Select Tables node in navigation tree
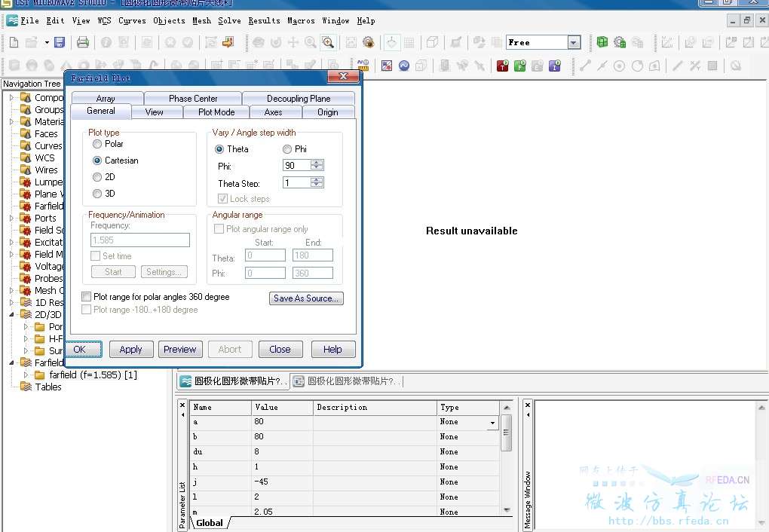 [x=48, y=387]
